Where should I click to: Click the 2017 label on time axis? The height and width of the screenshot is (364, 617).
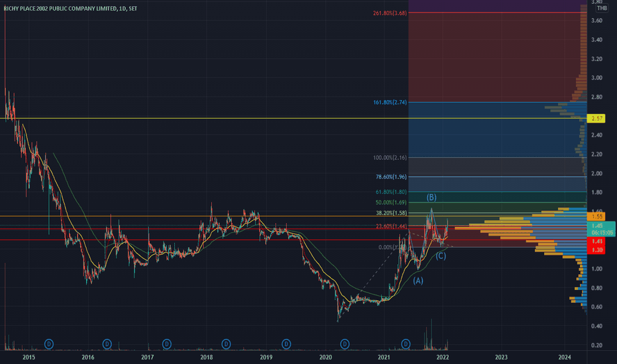tap(147, 357)
